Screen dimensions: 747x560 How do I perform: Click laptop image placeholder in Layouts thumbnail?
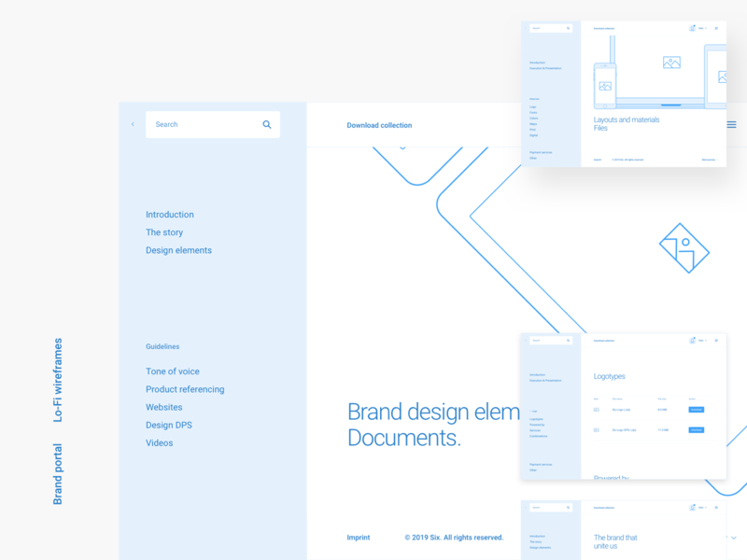tap(671, 63)
